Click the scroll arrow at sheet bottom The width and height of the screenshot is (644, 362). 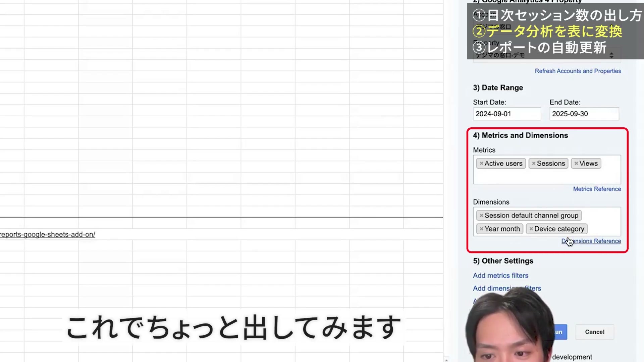[x=446, y=360]
